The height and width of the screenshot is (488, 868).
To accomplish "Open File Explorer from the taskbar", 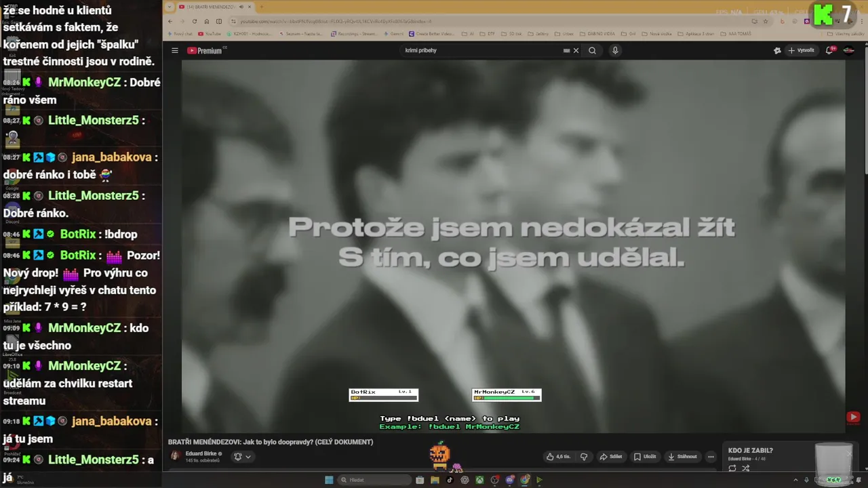I will point(435,480).
